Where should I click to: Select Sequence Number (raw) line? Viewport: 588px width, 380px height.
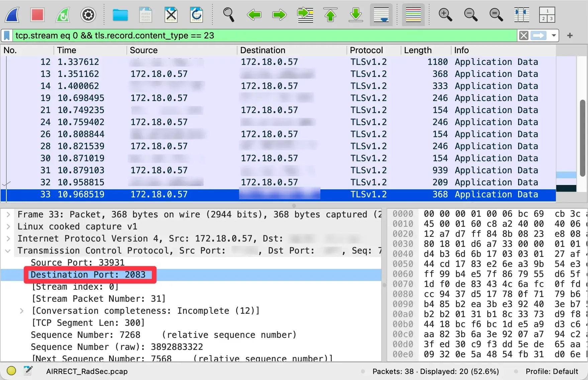pyautogui.click(x=117, y=347)
